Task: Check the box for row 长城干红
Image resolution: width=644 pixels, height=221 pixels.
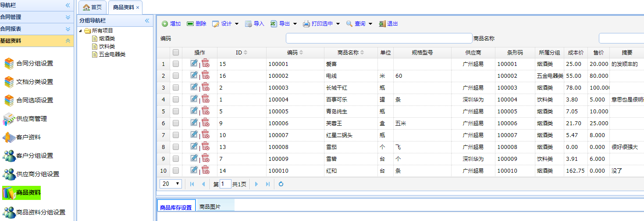Action: point(176,87)
